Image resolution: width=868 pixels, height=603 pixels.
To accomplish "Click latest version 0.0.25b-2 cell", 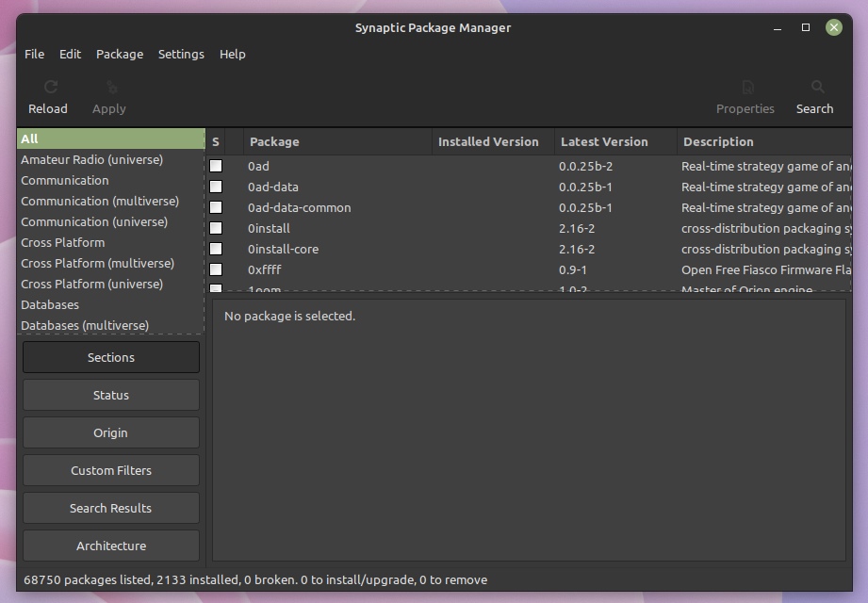I will pyautogui.click(x=585, y=166).
